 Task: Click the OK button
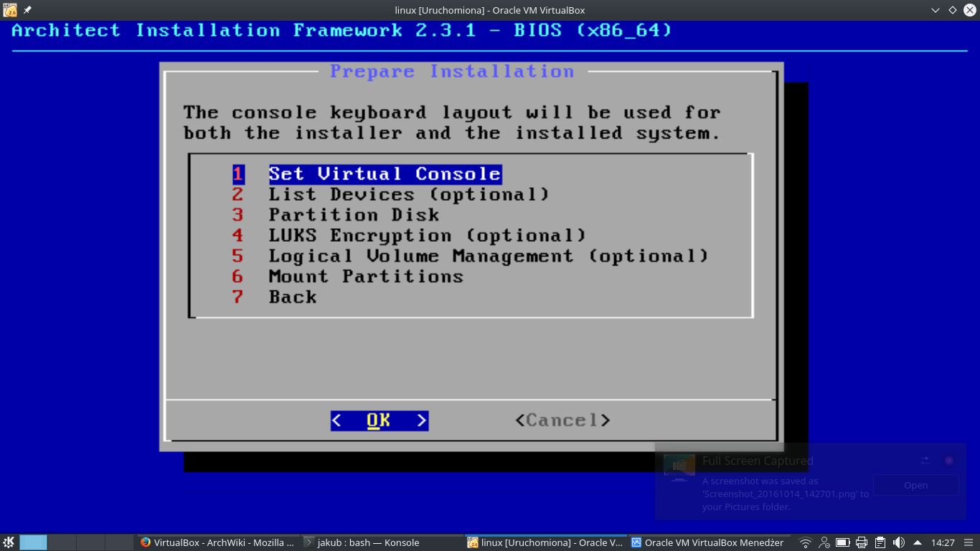coord(380,420)
